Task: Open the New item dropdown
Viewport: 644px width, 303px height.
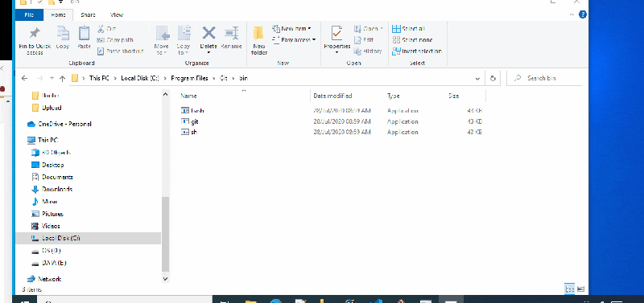Action: [291, 29]
